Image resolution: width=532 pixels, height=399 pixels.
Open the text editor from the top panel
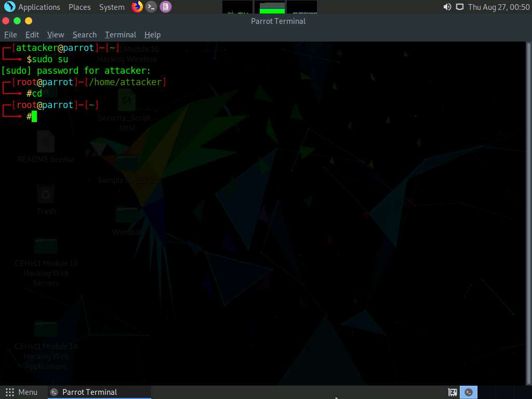(x=165, y=7)
